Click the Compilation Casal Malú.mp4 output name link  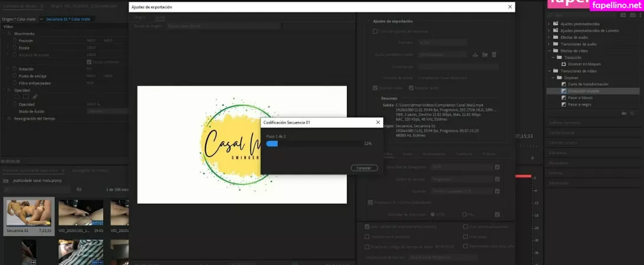point(442,78)
